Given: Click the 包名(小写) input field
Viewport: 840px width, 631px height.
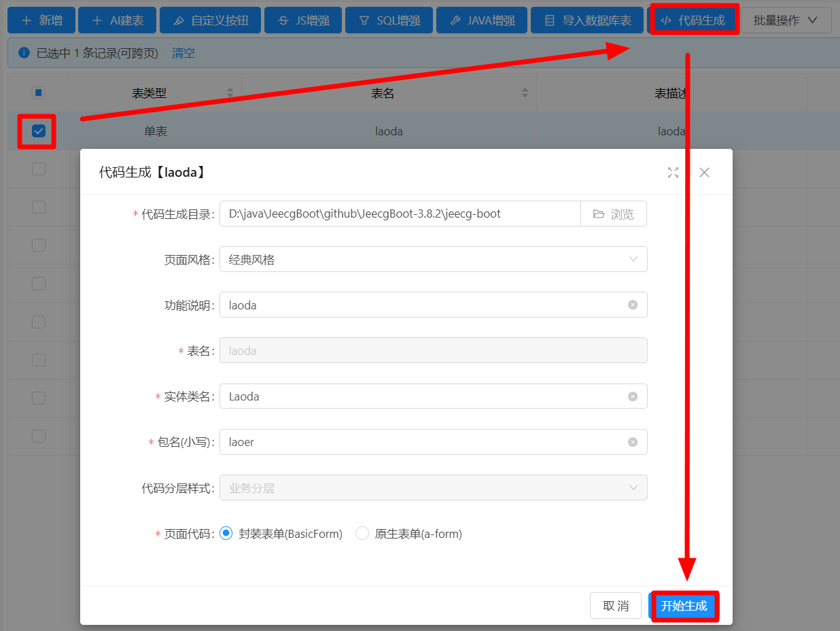Looking at the screenshot, I should 433,441.
